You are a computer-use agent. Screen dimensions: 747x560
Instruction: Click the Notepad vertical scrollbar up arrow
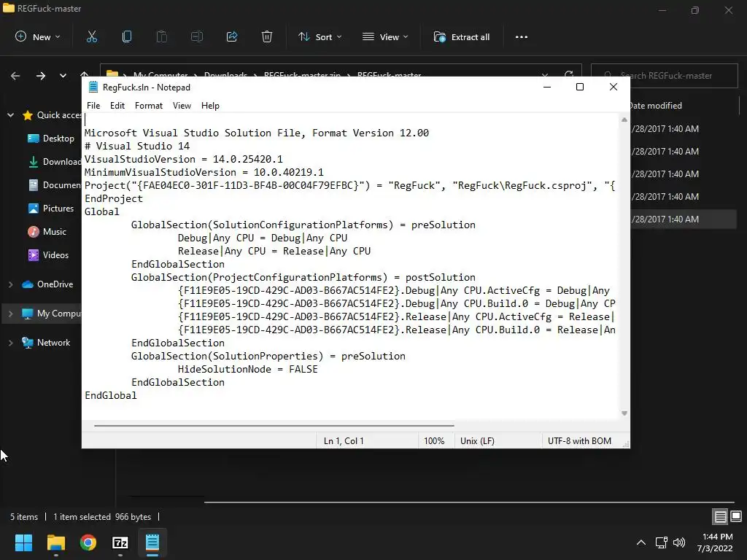click(624, 120)
